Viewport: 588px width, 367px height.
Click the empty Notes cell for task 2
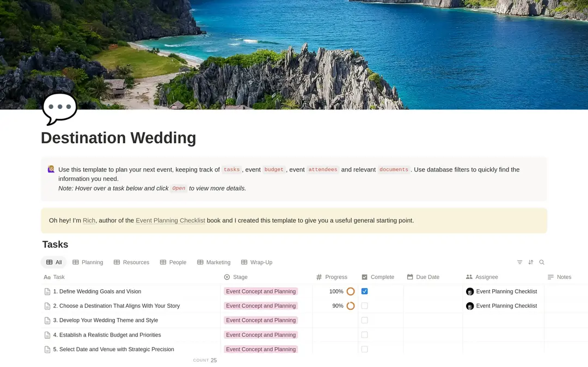coord(566,306)
